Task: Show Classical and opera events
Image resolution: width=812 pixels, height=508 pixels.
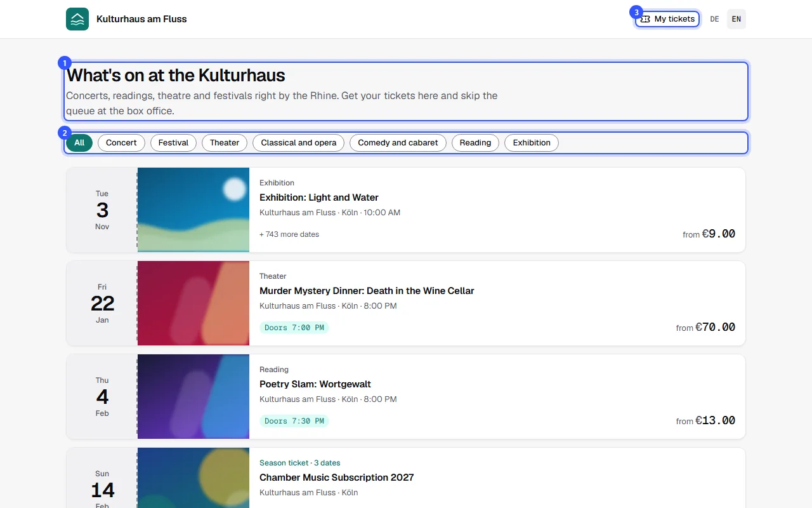Action: tap(299, 143)
